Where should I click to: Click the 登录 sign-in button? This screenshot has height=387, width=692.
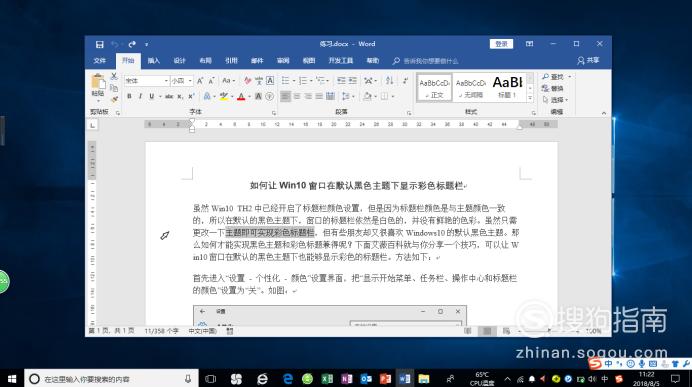(x=501, y=44)
